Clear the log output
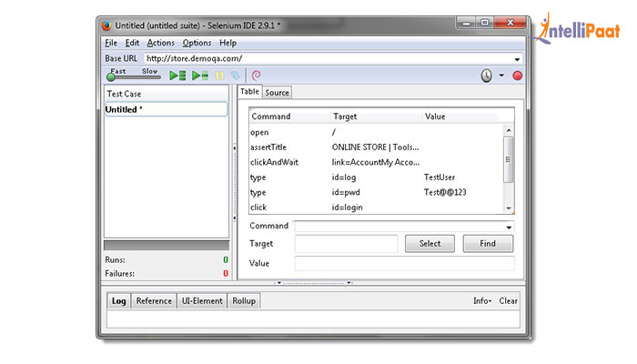637x364 pixels. pyautogui.click(x=508, y=301)
